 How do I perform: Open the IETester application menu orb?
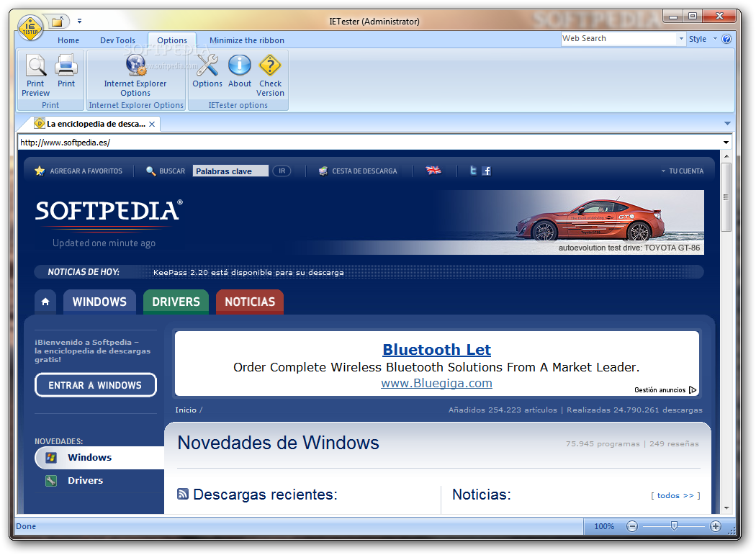[30, 28]
